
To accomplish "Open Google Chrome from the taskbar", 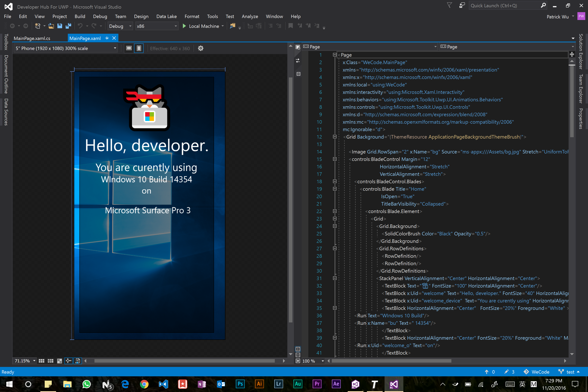I will (144, 384).
